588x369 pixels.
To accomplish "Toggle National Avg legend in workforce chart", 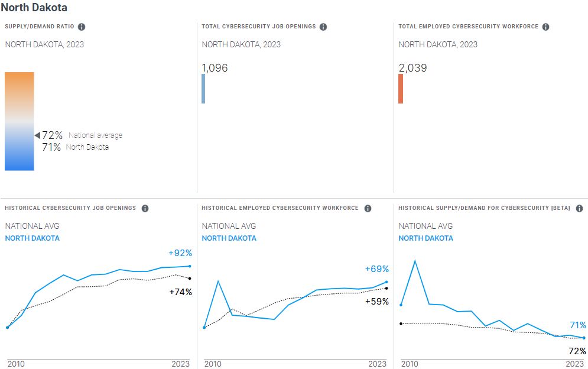I will [229, 226].
